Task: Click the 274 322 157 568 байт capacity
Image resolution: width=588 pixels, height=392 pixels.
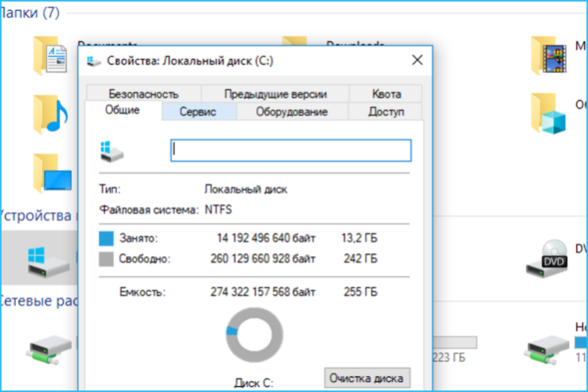Action: click(x=262, y=292)
